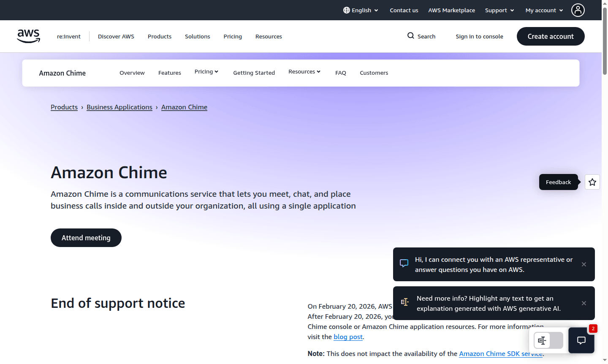Star this page as a favorite

click(x=592, y=182)
